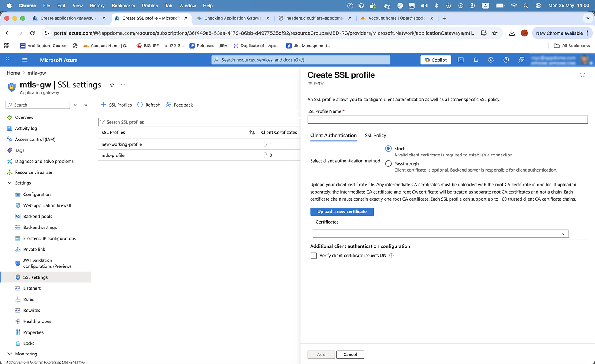Expand mtls-profile client certificates chevron

click(x=266, y=155)
